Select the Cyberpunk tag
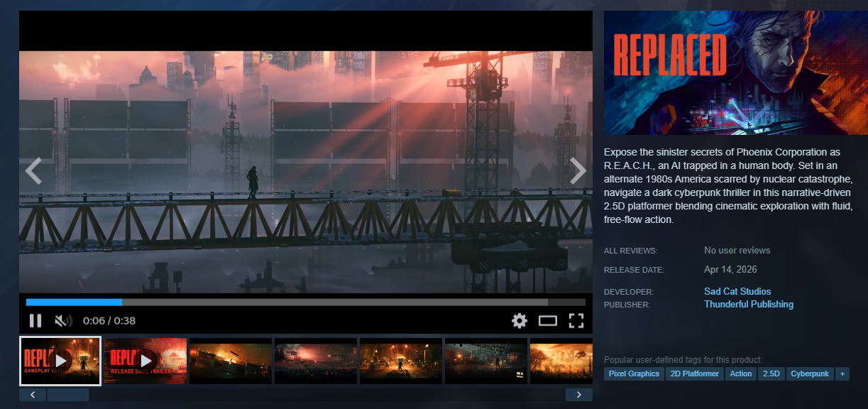Screen dimensions: 868x409 pos(810,373)
